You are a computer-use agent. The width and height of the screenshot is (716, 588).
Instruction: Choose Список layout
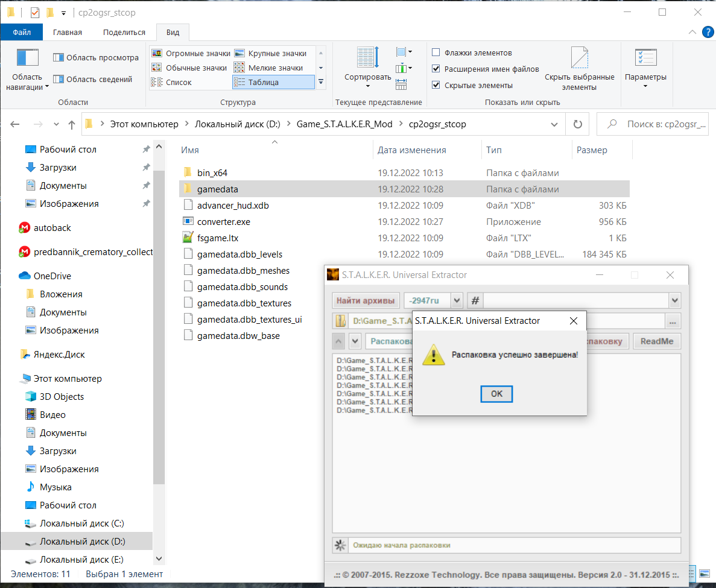pyautogui.click(x=172, y=82)
